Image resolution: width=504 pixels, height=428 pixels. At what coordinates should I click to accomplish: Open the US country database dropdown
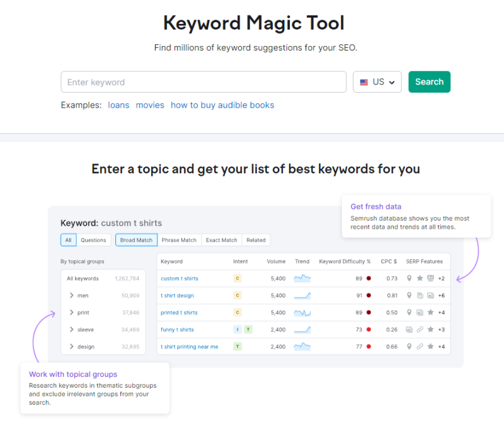click(x=377, y=82)
